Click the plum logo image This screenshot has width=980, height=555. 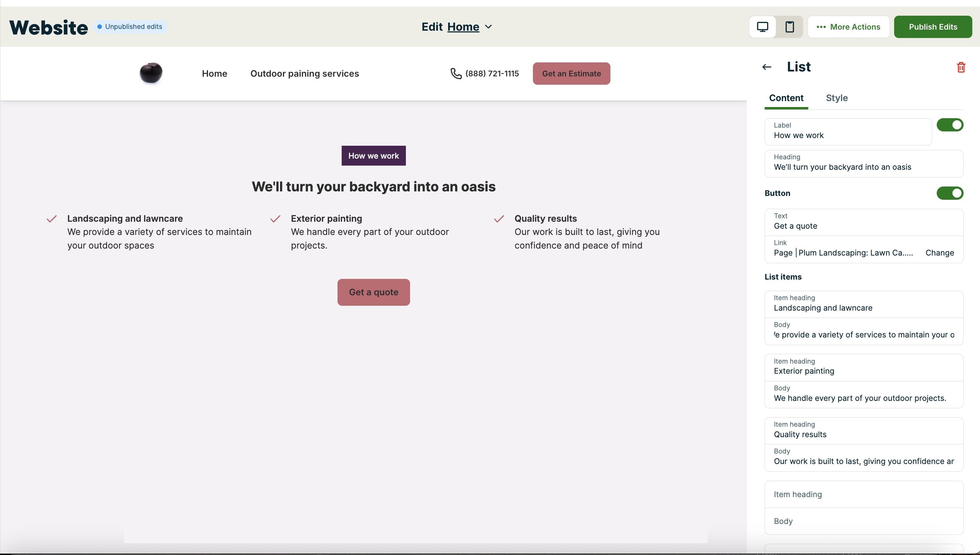coord(151,73)
